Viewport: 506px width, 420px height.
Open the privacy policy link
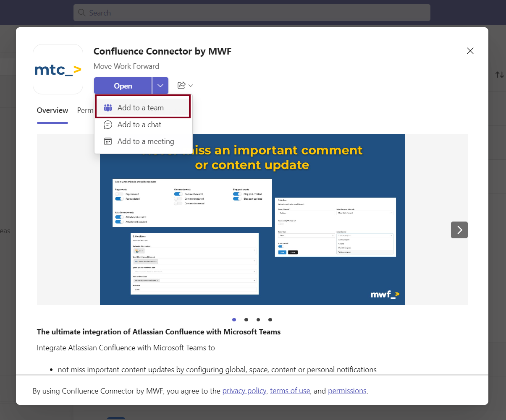tap(244, 391)
